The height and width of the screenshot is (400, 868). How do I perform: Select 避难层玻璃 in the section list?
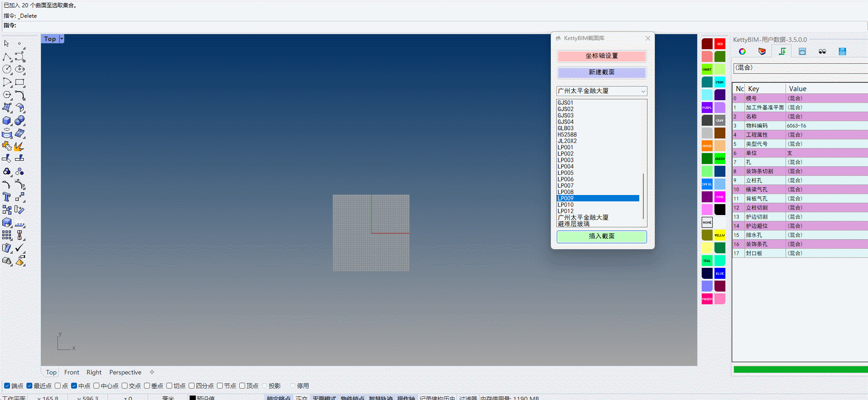[598, 224]
